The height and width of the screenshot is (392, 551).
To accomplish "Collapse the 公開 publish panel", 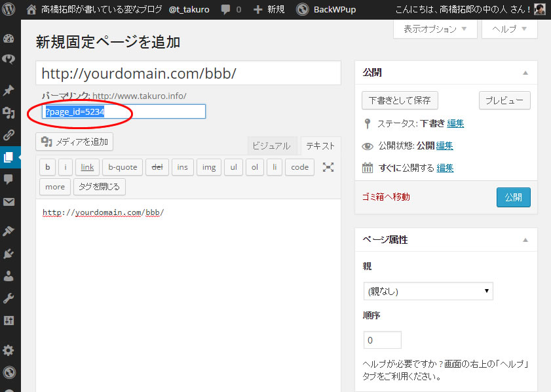I will [525, 73].
